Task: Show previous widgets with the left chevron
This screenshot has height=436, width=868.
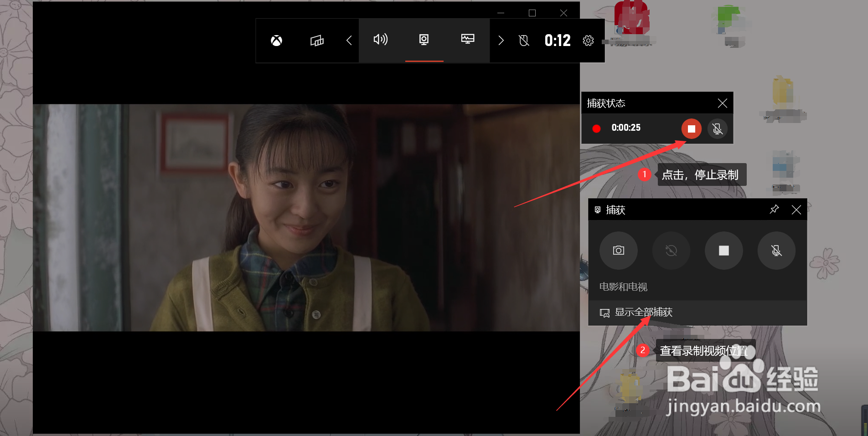Action: 349,41
